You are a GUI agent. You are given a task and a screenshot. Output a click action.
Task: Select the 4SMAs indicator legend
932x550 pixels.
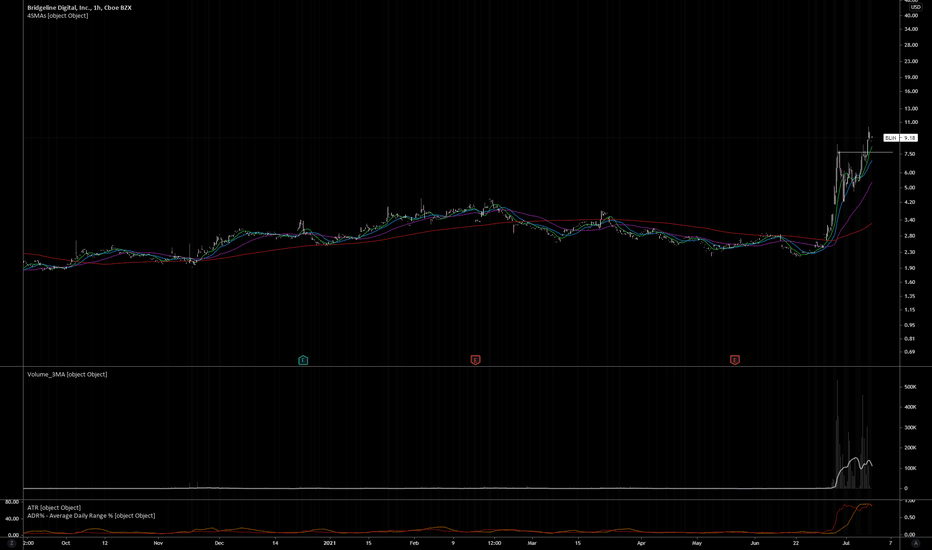pos(58,15)
